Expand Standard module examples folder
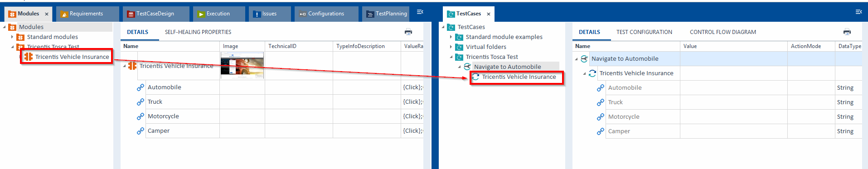This screenshot has height=169, width=868. pos(451,37)
